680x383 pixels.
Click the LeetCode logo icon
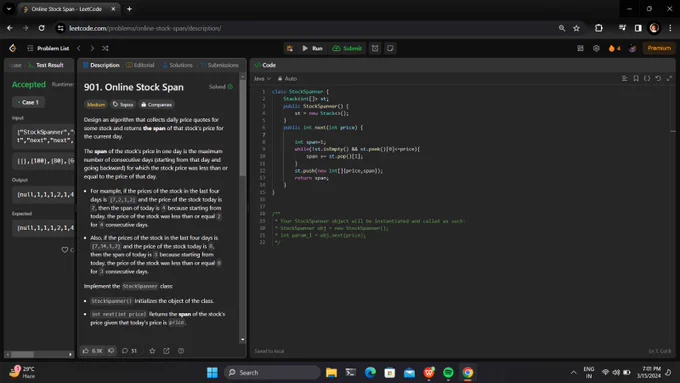click(x=13, y=48)
